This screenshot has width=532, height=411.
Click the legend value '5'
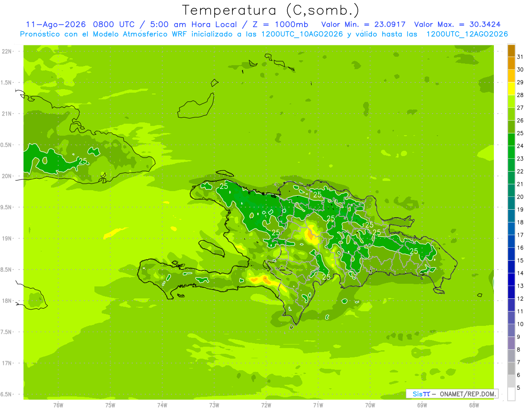(519, 388)
